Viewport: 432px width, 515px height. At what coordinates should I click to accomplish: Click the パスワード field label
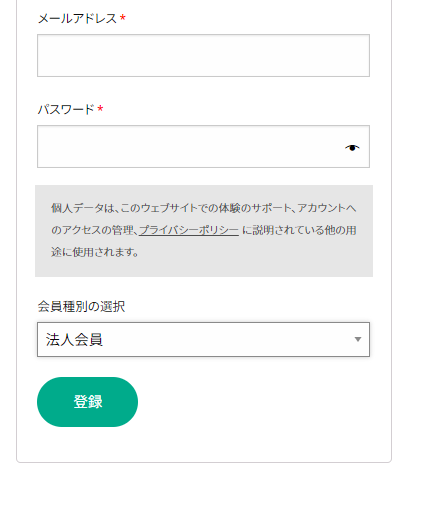tap(66, 109)
